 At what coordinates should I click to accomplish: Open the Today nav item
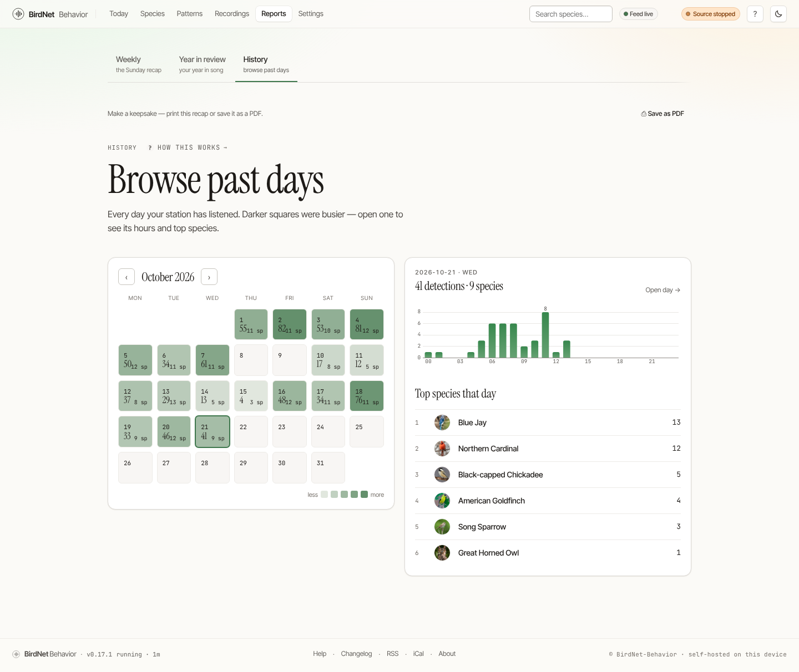point(119,14)
